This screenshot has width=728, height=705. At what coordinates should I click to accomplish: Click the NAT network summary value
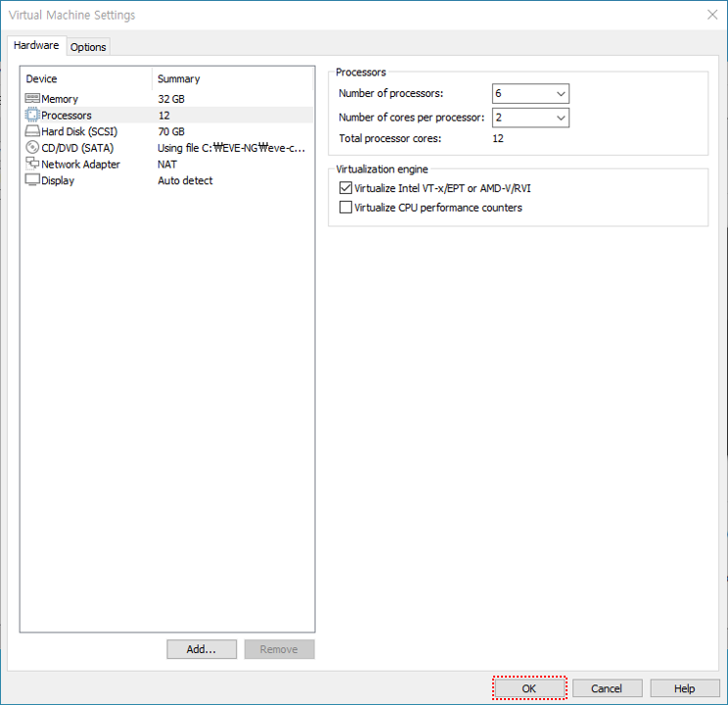(167, 164)
